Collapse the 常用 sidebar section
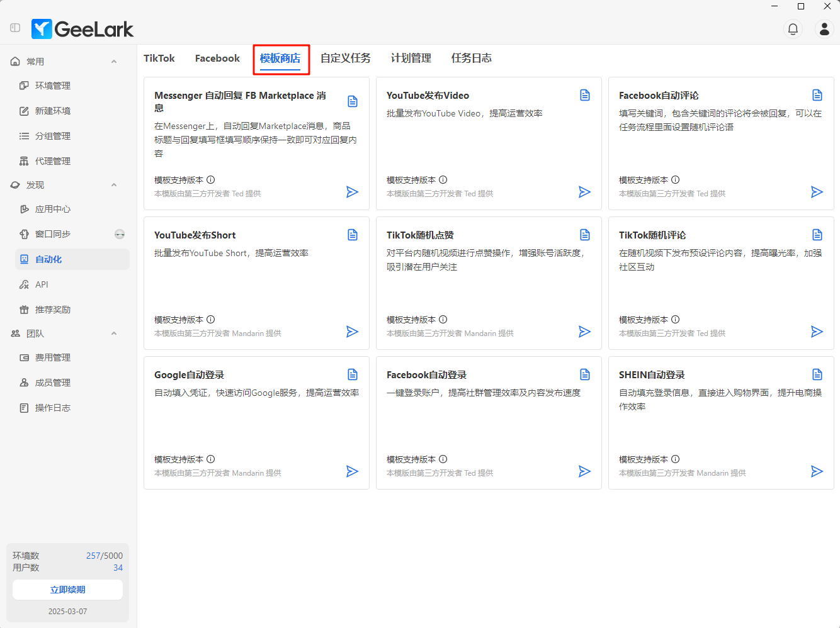The height and width of the screenshot is (628, 840). click(114, 62)
